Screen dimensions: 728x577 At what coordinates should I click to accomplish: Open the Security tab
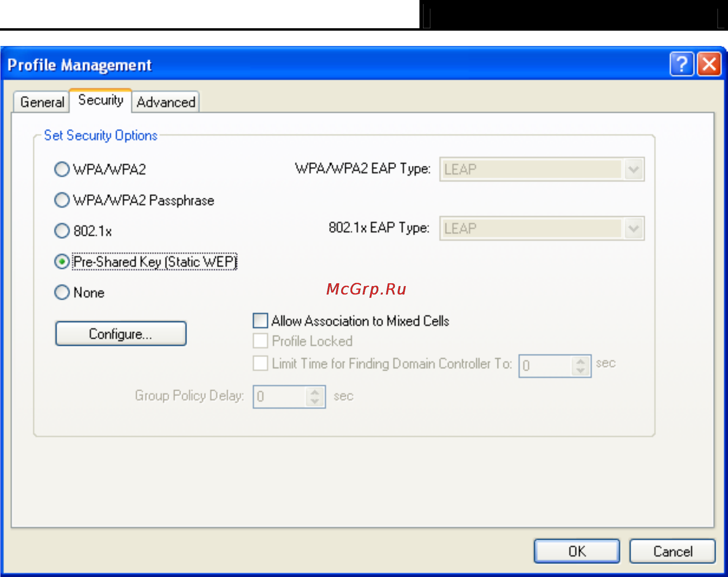(100, 100)
